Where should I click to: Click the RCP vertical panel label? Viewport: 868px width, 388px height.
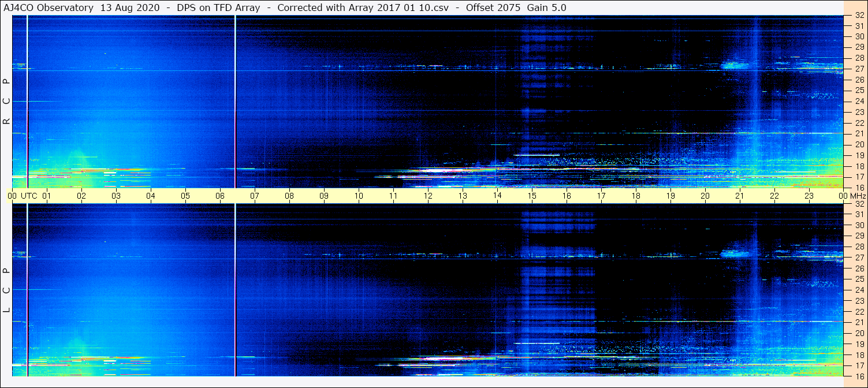click(6, 102)
